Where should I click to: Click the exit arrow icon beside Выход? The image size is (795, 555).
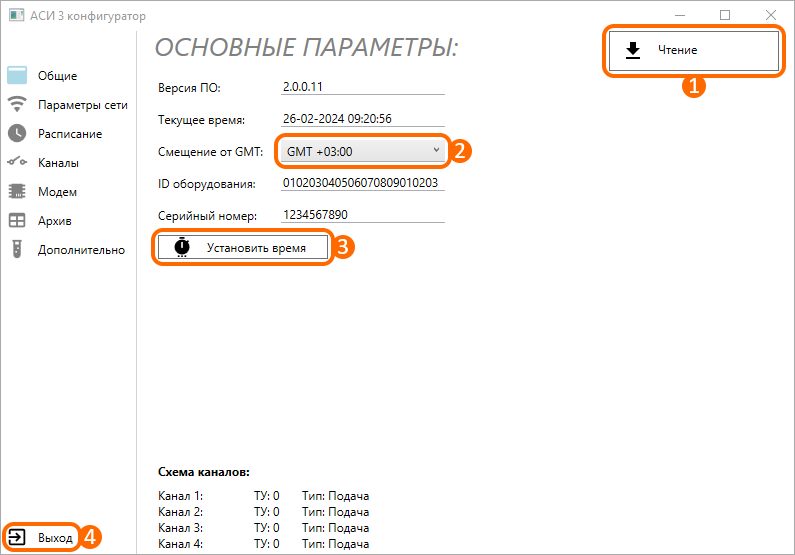pyautogui.click(x=16, y=537)
